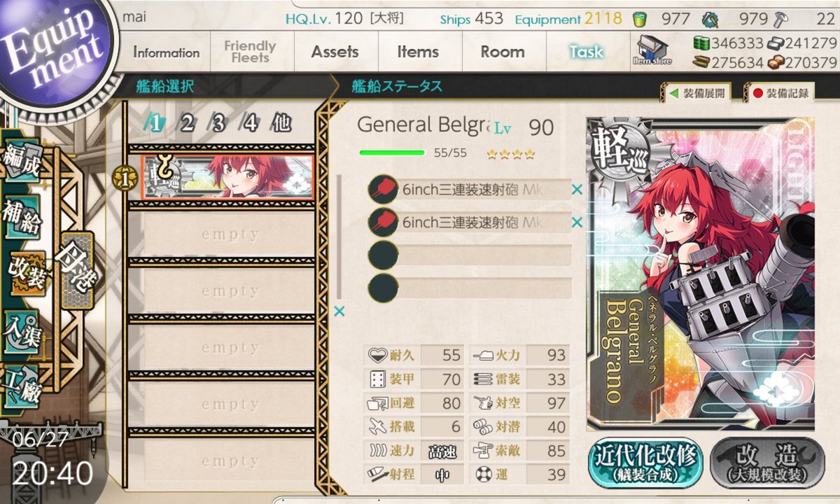The image size is (840, 504).
Task: Open the Assets menu
Action: click(x=335, y=52)
